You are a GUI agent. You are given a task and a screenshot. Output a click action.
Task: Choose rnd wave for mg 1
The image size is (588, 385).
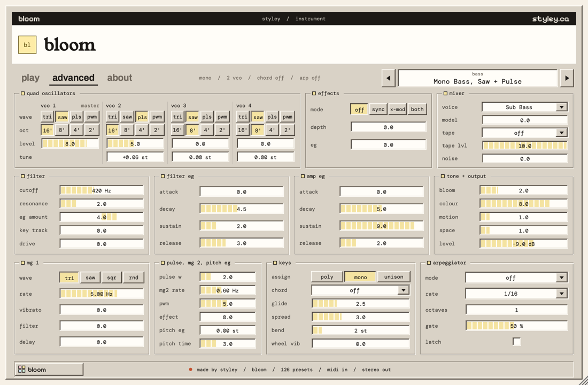(x=134, y=278)
